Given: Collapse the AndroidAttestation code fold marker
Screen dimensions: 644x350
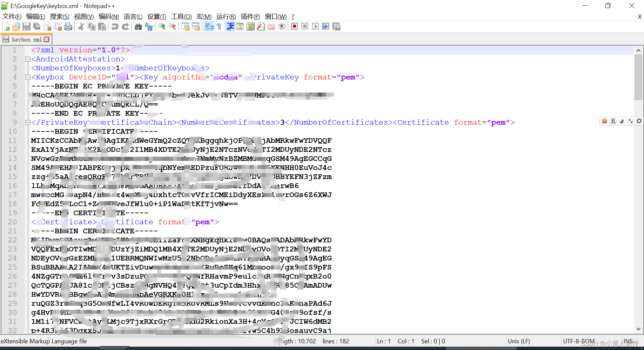Looking at the screenshot, I should (x=28, y=59).
